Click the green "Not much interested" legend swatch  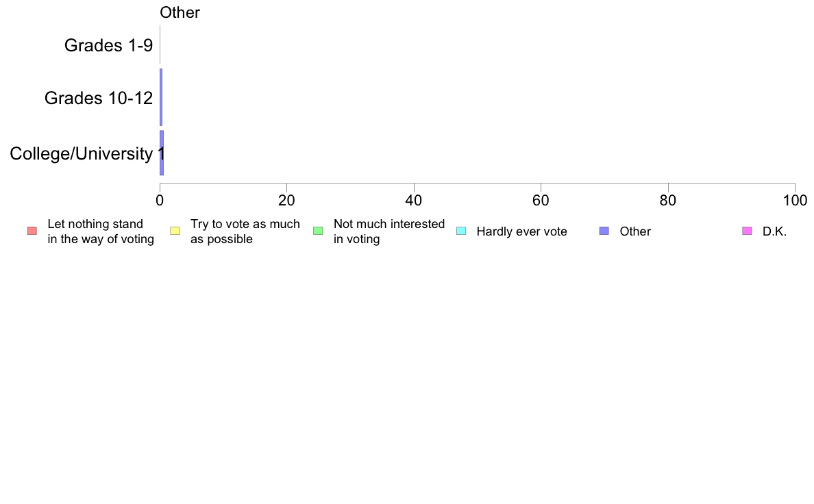(x=318, y=231)
